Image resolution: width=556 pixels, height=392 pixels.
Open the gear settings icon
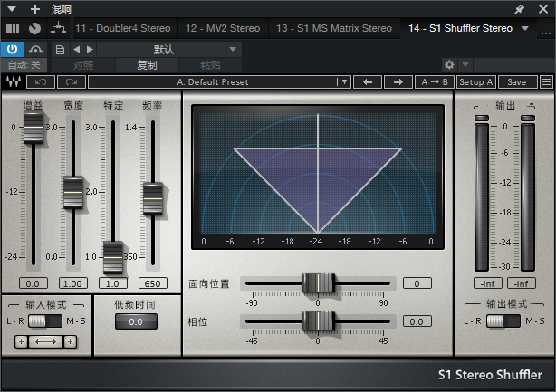pyautogui.click(x=449, y=64)
